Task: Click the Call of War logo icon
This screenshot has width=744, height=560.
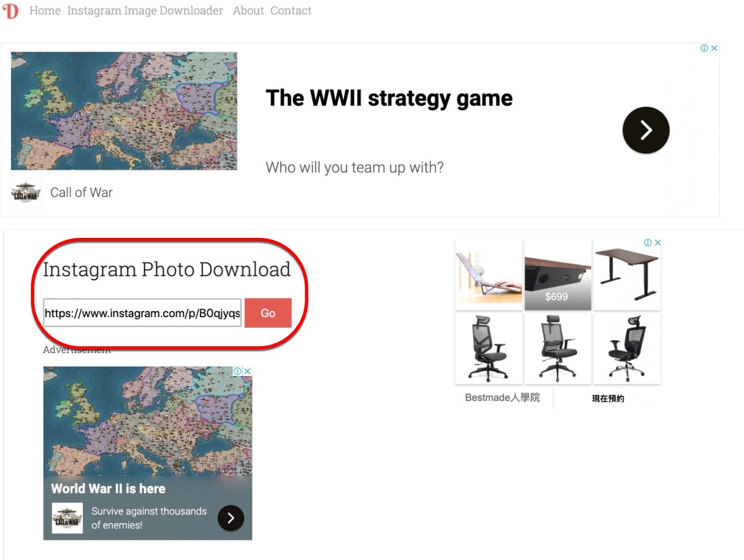Action: 26,192
